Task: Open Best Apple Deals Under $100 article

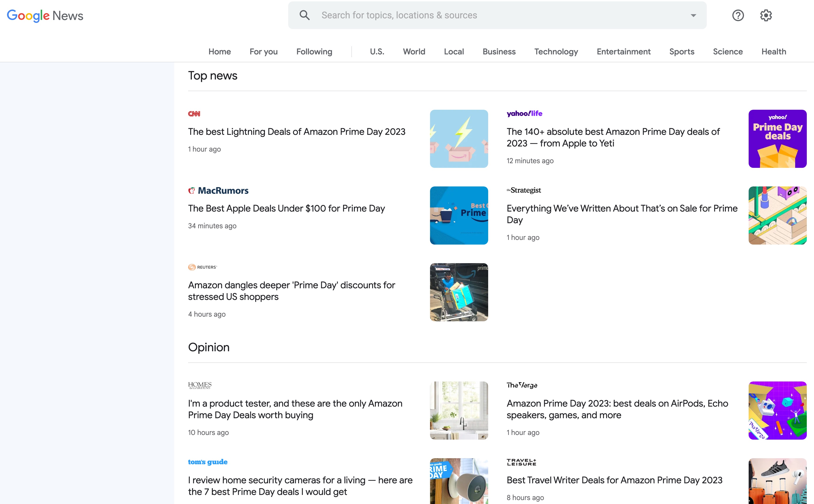Action: 287,208
